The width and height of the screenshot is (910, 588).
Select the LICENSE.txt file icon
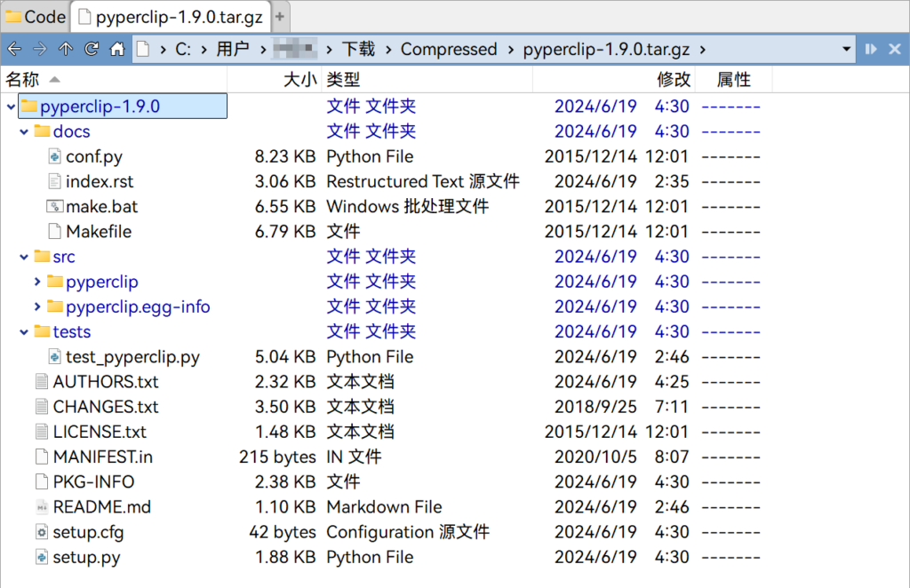pyautogui.click(x=42, y=432)
